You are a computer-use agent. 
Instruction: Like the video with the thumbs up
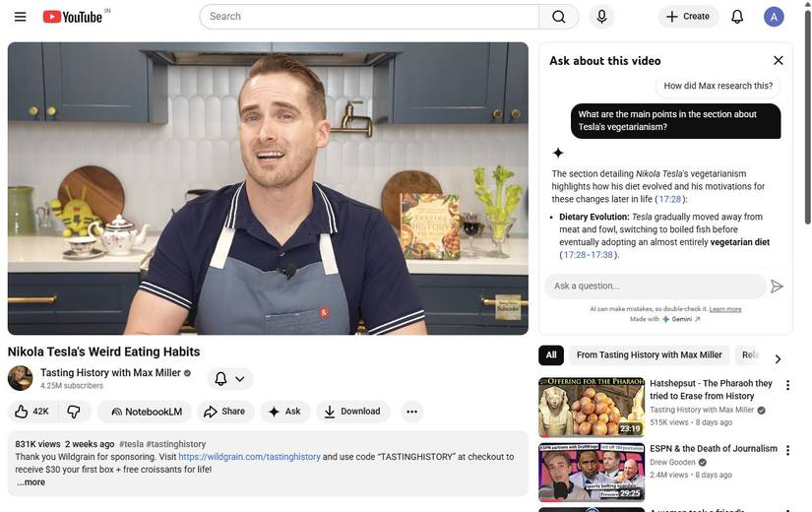[32, 412]
